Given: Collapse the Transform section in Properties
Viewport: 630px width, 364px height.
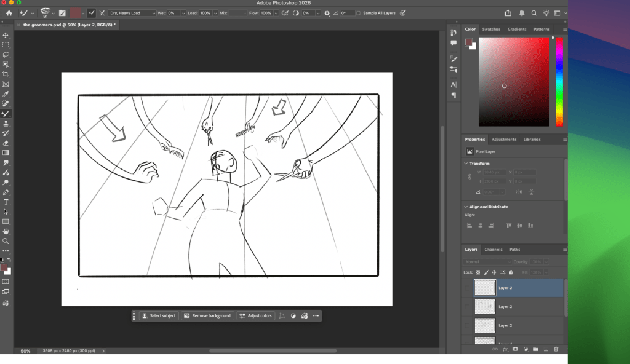Looking at the screenshot, I should 466,164.
